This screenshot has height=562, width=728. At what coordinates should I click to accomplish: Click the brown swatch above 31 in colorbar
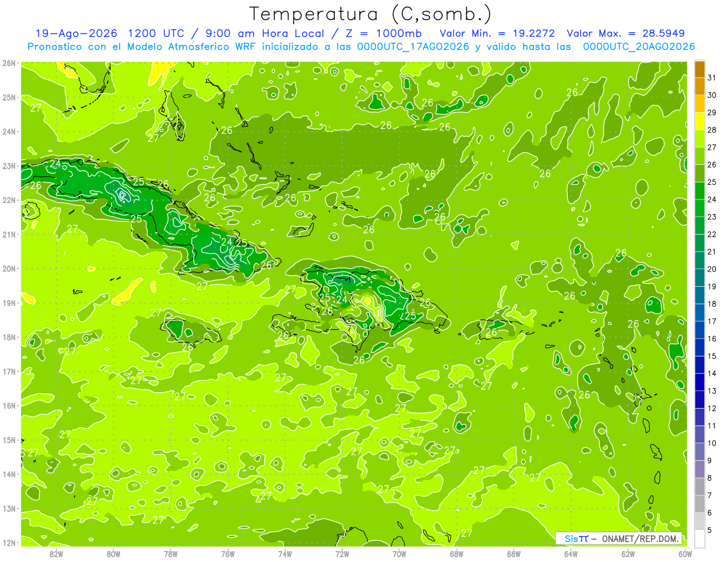pos(699,69)
